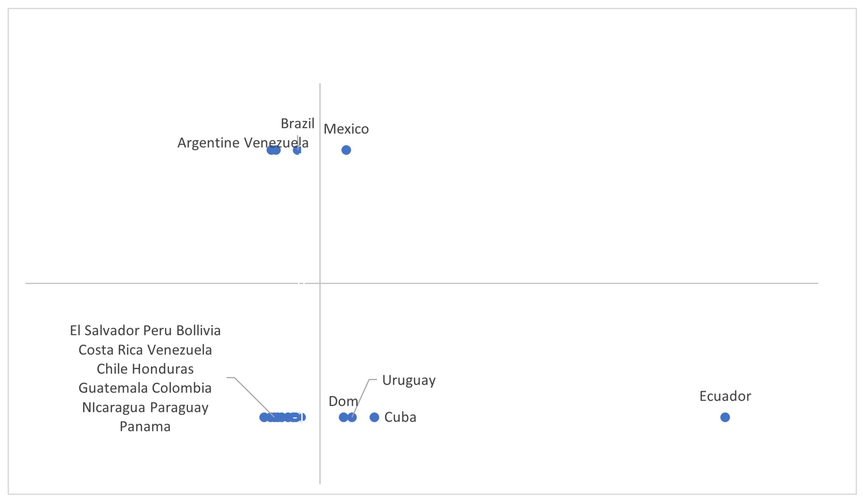
Task: Click the Cuba label text
Action: point(400,417)
